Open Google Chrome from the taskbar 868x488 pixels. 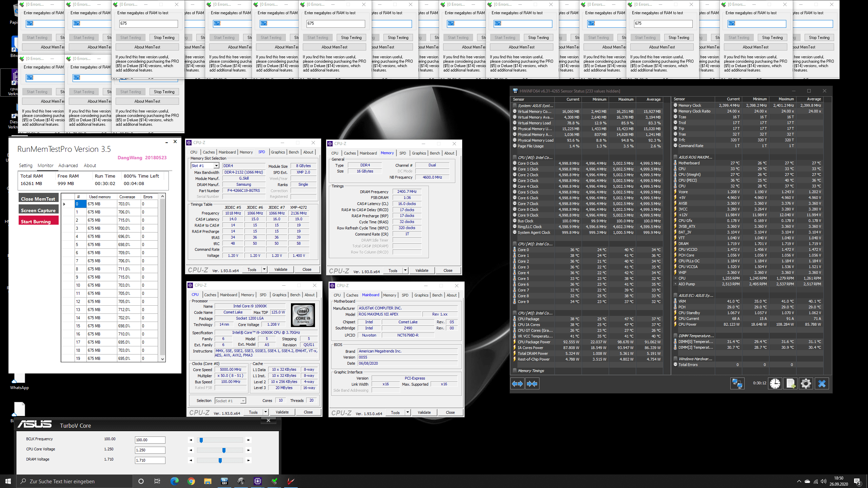coord(191,481)
